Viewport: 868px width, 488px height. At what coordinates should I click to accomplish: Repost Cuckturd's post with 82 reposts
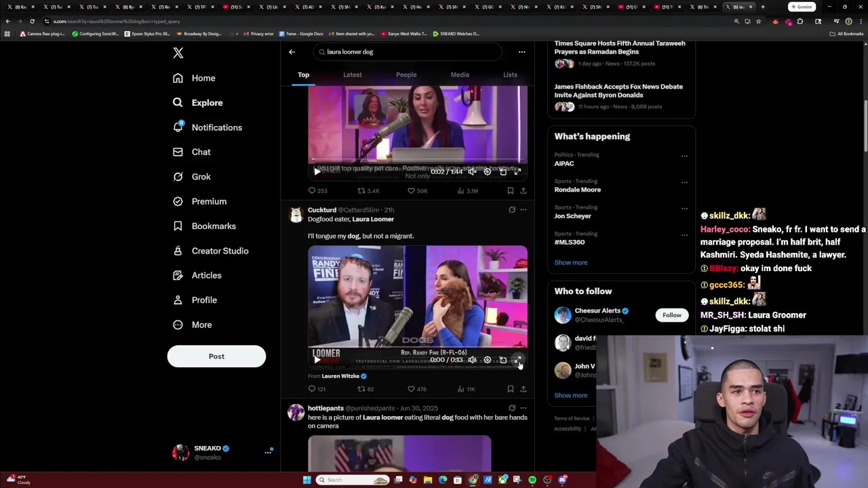point(366,389)
